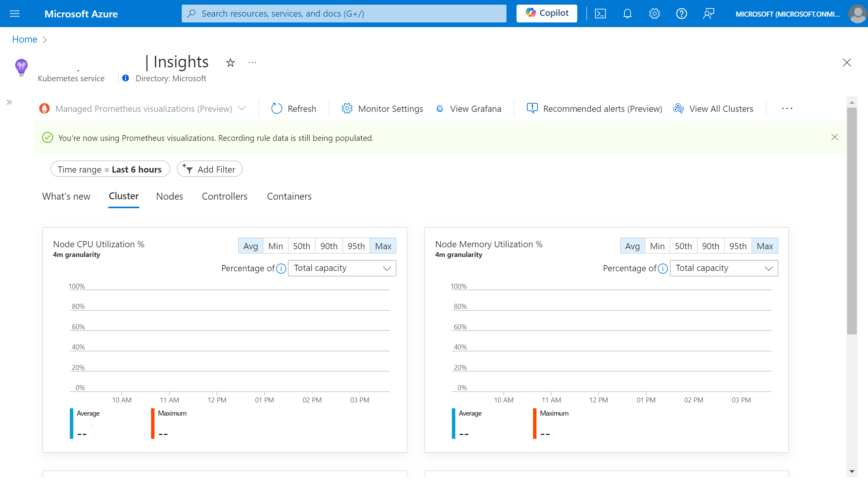Select Time range Last 6 hours button

point(110,169)
